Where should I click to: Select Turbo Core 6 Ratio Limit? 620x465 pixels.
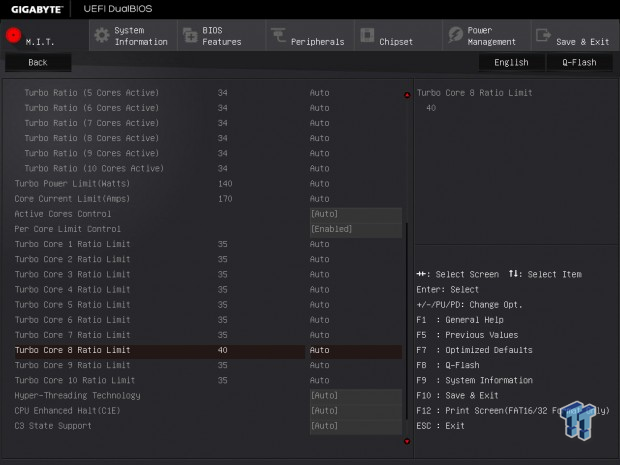coord(208,319)
